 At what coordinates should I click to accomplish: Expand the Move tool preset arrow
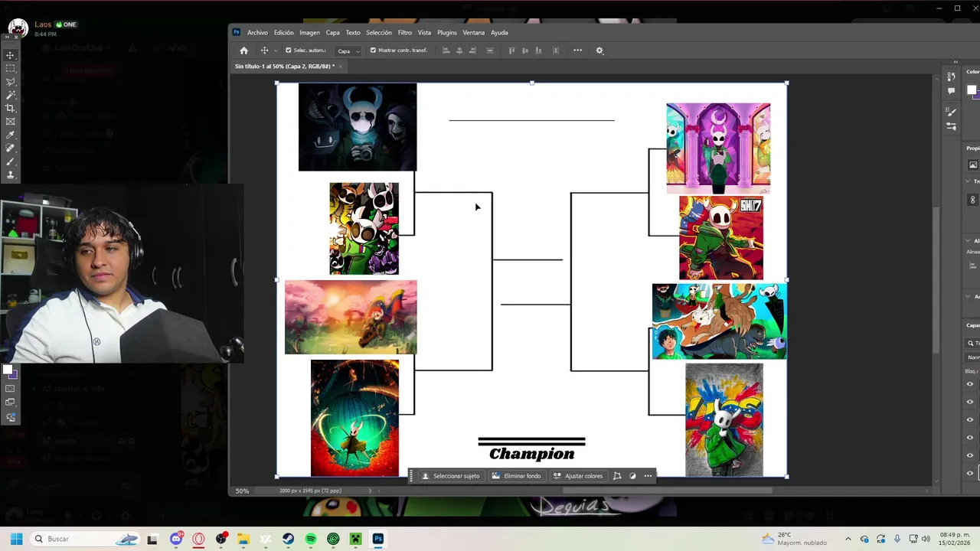[x=276, y=51]
